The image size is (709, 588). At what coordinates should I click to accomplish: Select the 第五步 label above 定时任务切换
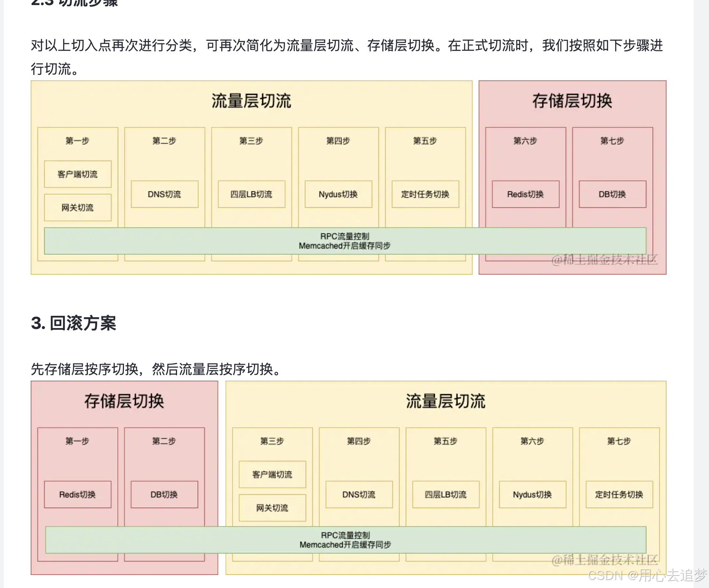[x=425, y=140]
